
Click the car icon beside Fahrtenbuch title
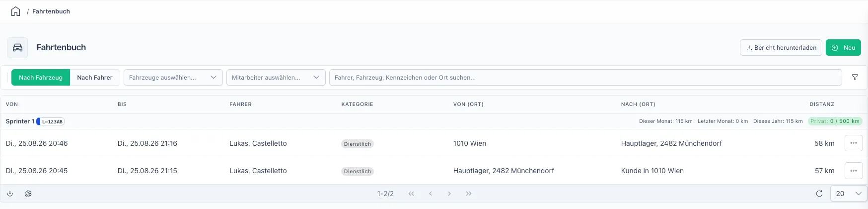[17, 48]
